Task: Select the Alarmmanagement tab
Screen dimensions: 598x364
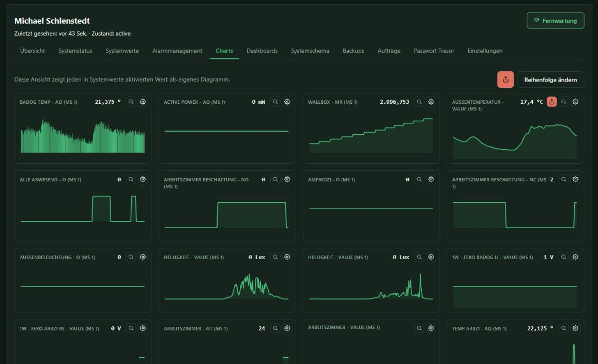Action: [177, 51]
